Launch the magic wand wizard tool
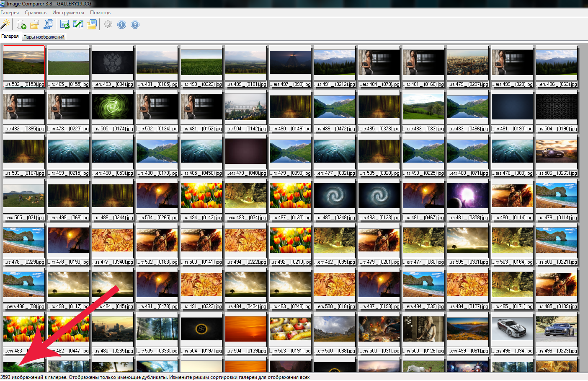The image size is (588, 381). (x=5, y=25)
